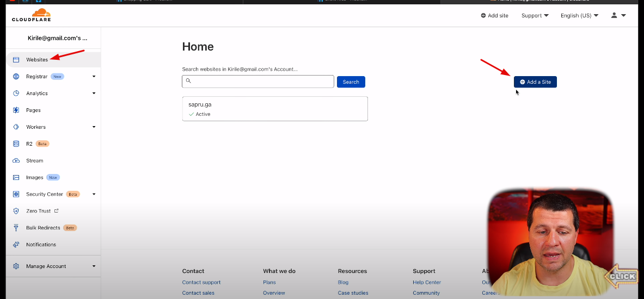Image resolution: width=644 pixels, height=299 pixels.
Task: Open the English (US) language dropdown
Action: [x=580, y=16]
